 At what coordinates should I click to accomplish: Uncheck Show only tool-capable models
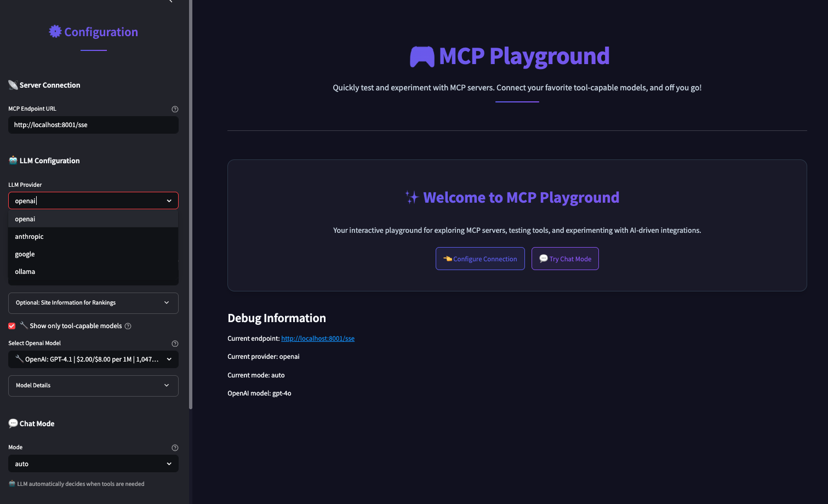(12, 326)
